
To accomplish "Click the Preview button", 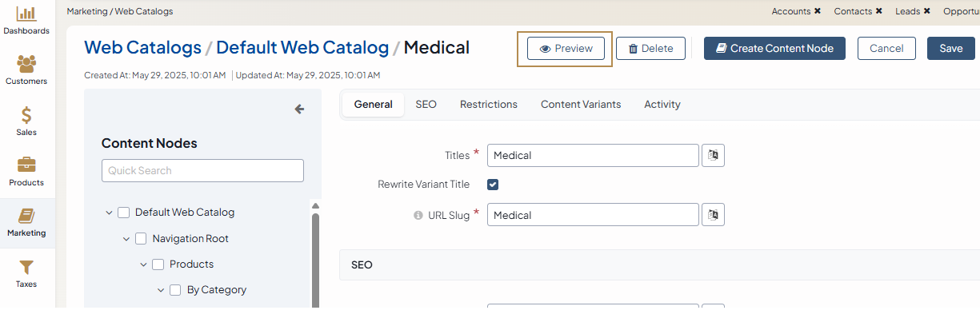I will (566, 49).
